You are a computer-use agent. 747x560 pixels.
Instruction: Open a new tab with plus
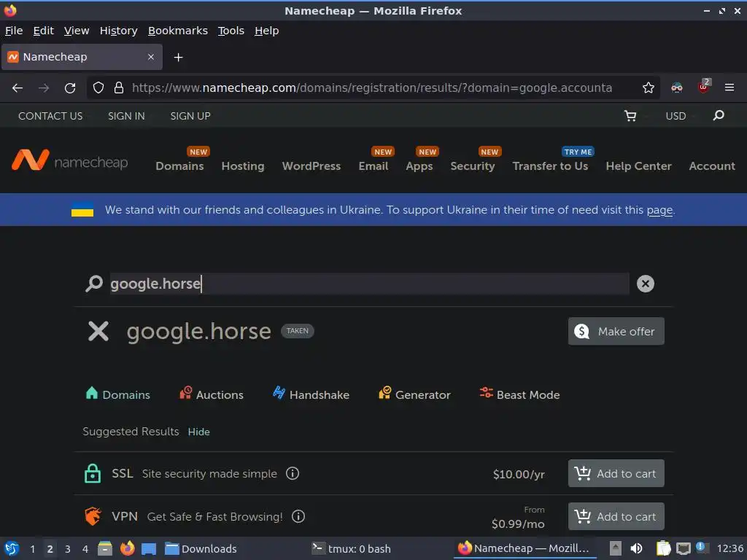pyautogui.click(x=178, y=57)
